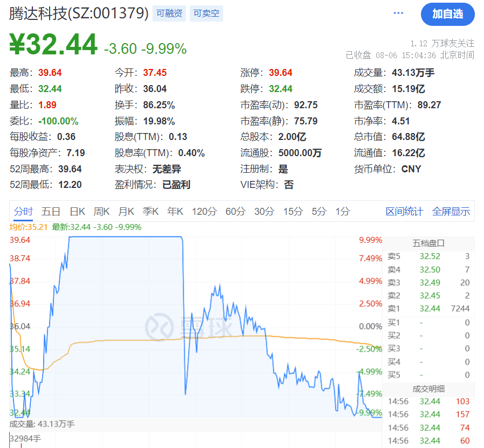Image resolution: width=484 pixels, height=448 pixels.
Task: Select the 1分 chart tab
Action: click(342, 212)
